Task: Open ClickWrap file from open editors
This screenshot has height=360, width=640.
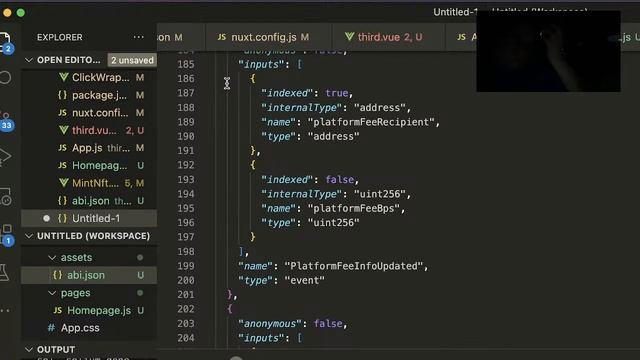Action: (100, 77)
